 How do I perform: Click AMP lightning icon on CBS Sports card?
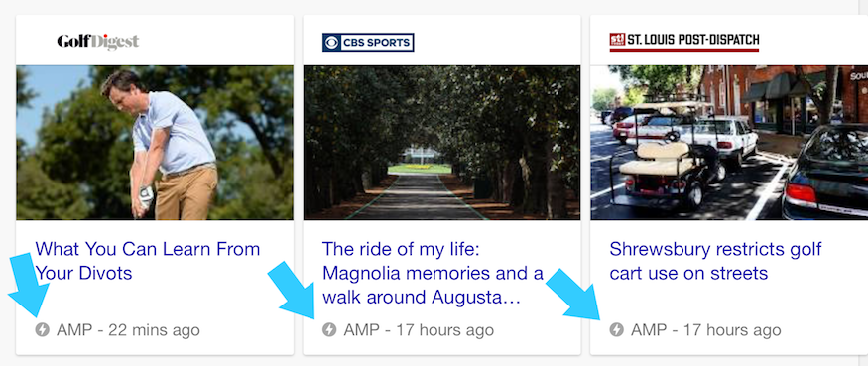[x=329, y=330]
